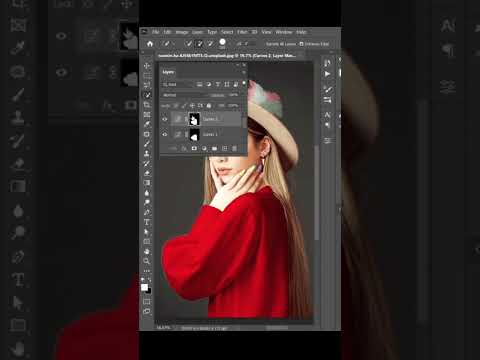Click the background black color swatch
The width and height of the screenshot is (480, 360).
click(x=149, y=291)
